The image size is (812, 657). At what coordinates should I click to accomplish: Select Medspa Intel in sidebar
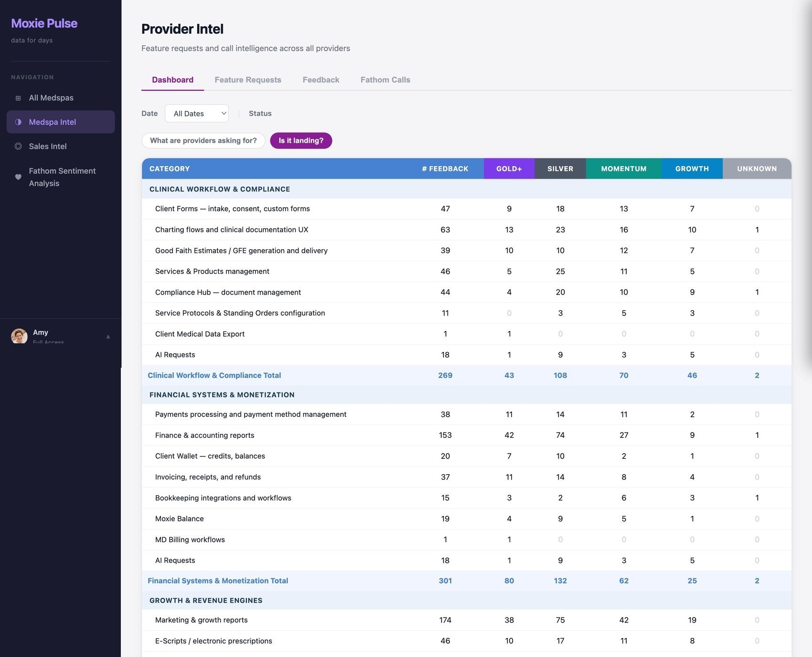tap(61, 122)
